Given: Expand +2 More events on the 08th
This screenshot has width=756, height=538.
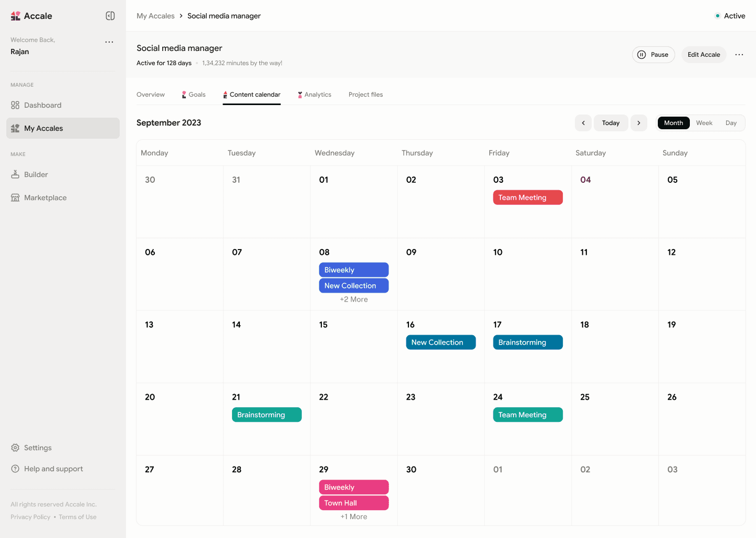Looking at the screenshot, I should 354,299.
